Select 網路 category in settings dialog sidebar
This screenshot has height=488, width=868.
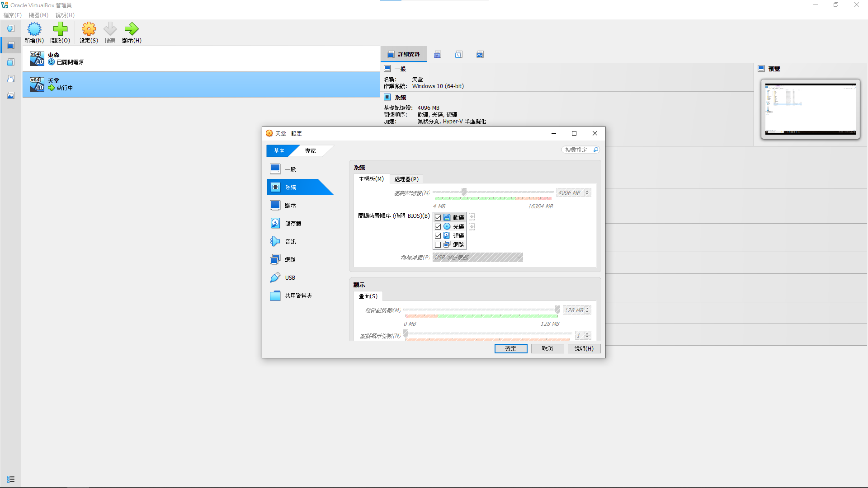tap(300, 259)
